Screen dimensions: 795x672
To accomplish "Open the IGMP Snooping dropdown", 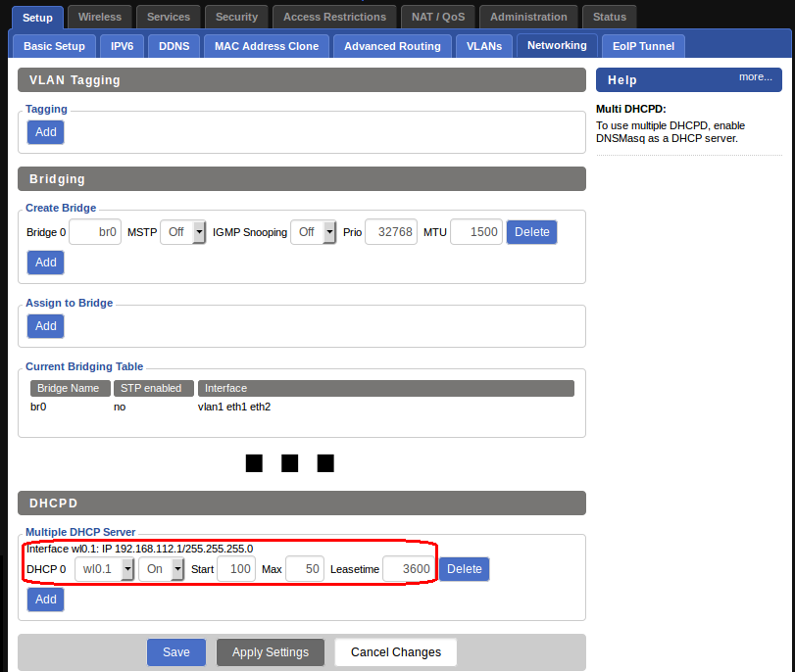I will click(x=314, y=232).
